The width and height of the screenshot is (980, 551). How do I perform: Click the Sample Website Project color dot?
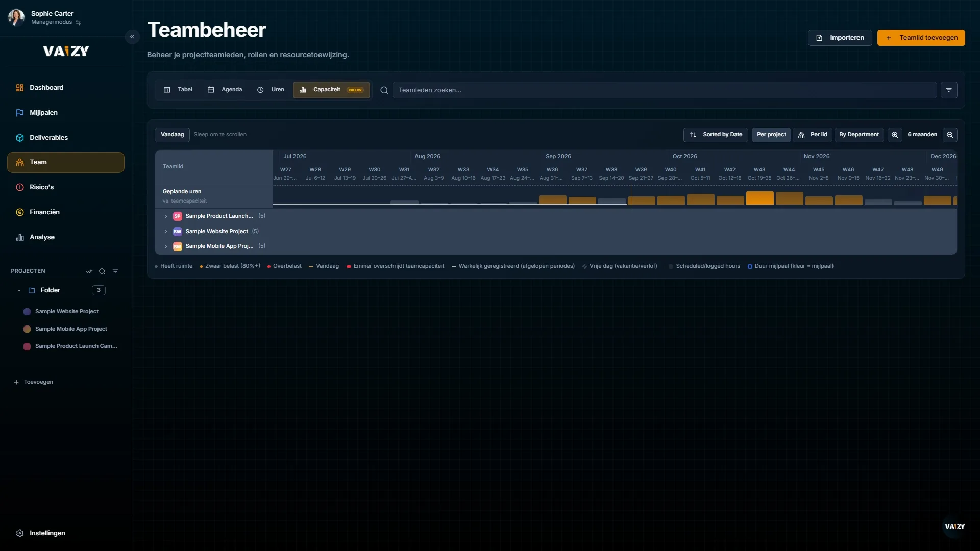pyautogui.click(x=27, y=312)
